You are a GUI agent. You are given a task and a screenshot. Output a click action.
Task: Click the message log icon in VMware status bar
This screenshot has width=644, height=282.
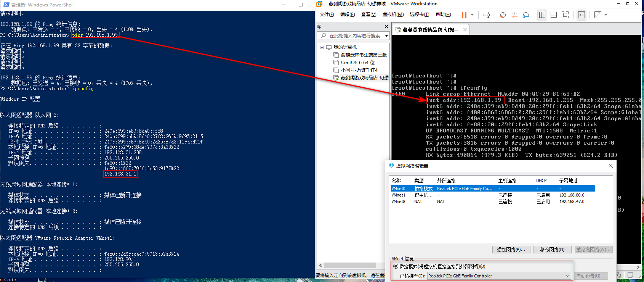pyautogui.click(x=630, y=275)
